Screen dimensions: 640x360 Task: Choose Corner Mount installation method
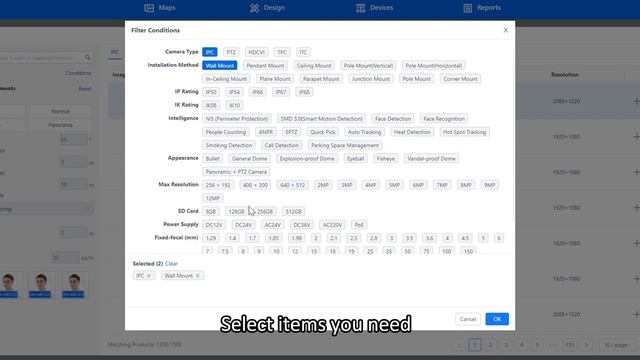(460, 79)
